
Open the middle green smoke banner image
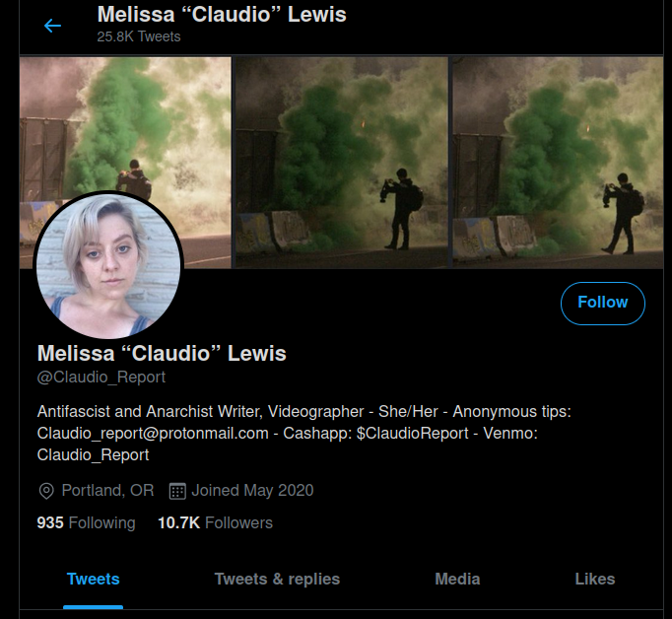click(x=342, y=163)
